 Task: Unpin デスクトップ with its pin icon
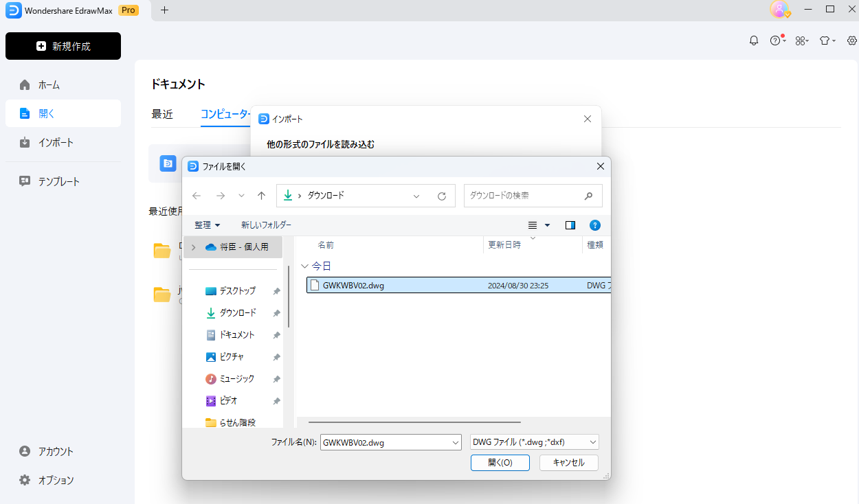(x=276, y=291)
